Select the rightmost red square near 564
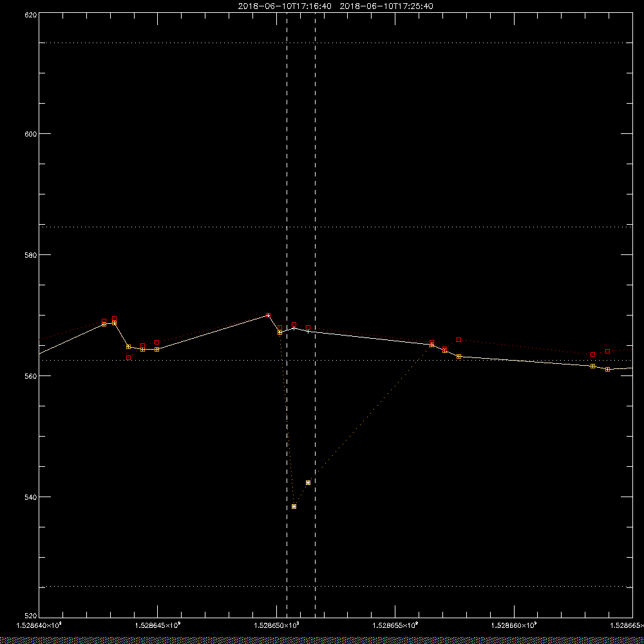This screenshot has height=644, width=644. pos(607,351)
